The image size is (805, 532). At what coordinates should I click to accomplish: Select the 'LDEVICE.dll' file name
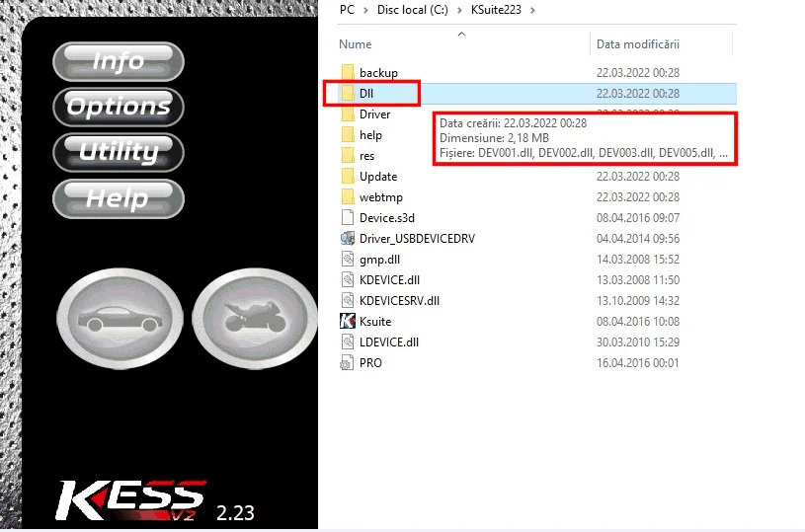[x=389, y=342]
